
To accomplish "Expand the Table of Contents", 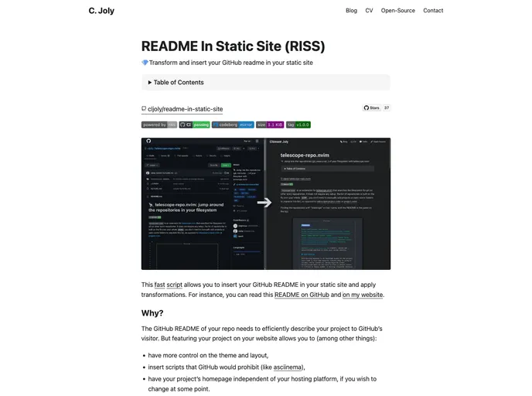I will point(266,83).
